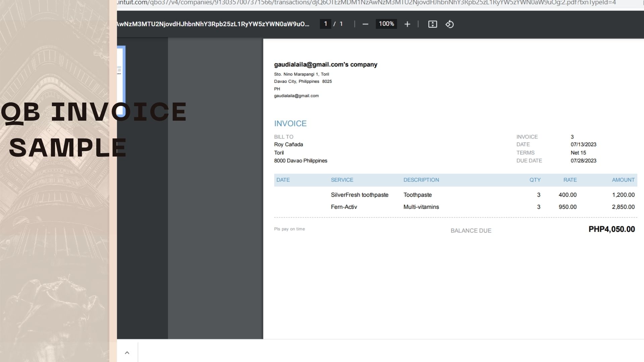The width and height of the screenshot is (644, 362).
Task: Click the AMOUNT column header
Action: [x=623, y=180]
